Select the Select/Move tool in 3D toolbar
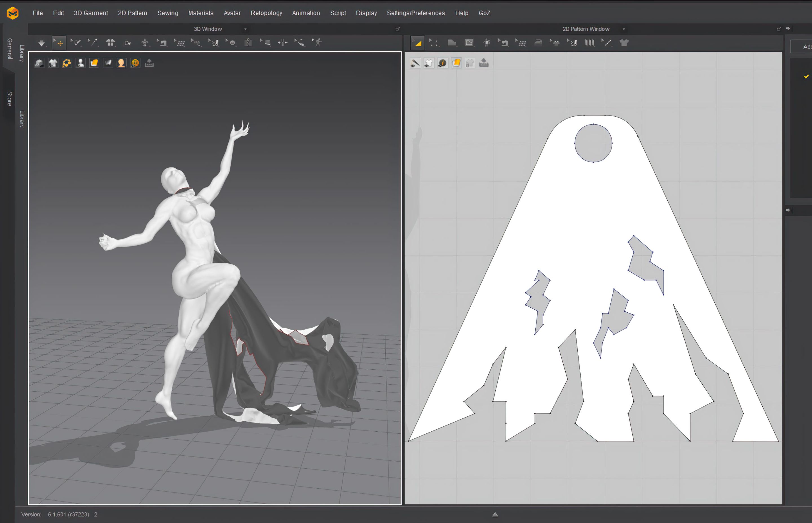Image resolution: width=812 pixels, height=523 pixels. click(x=59, y=43)
